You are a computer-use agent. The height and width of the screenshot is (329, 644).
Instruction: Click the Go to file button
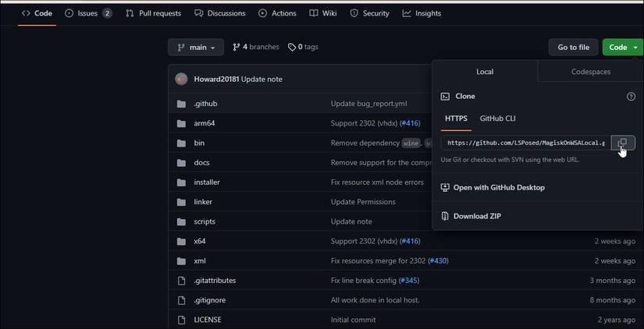(573, 48)
